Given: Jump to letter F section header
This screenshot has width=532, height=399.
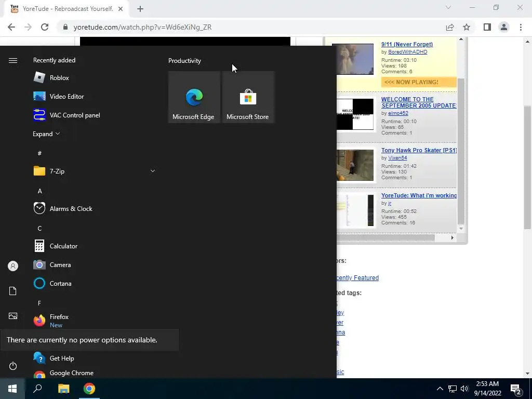Looking at the screenshot, I should [x=39, y=303].
